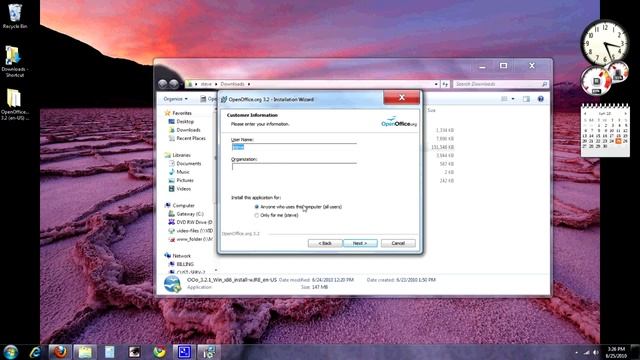Open the Organize dropdown in Explorer
This screenshot has height=360, width=640.
pyautogui.click(x=176, y=99)
